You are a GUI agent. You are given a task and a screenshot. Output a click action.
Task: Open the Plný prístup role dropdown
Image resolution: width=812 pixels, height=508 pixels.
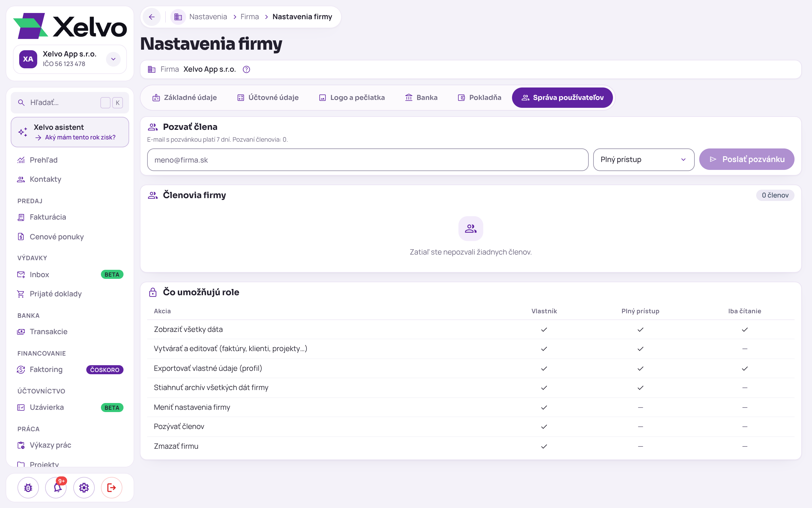click(x=644, y=159)
